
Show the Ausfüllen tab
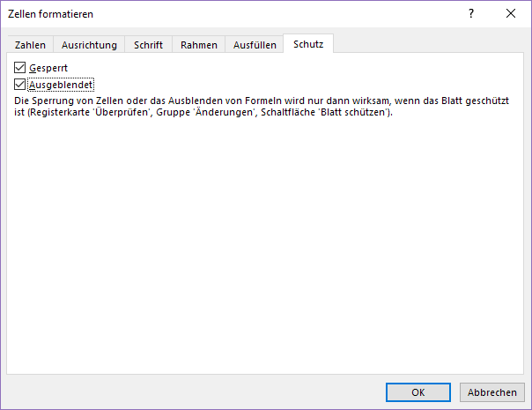coord(255,45)
